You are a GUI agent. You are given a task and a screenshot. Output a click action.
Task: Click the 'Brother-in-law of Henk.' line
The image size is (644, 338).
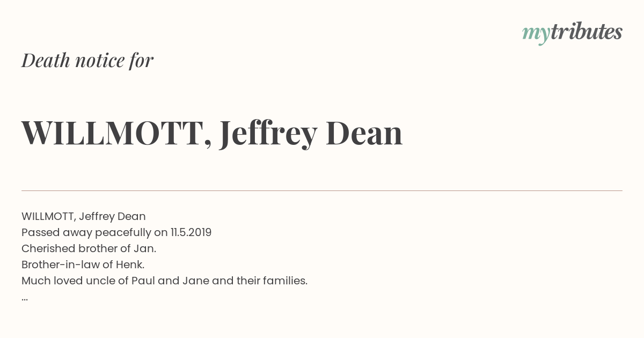pos(83,264)
